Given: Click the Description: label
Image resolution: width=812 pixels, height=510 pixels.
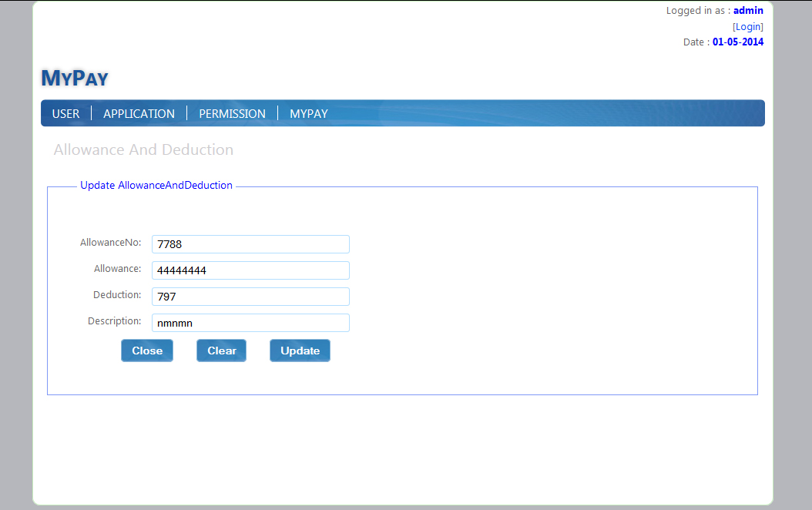Looking at the screenshot, I should point(115,321).
